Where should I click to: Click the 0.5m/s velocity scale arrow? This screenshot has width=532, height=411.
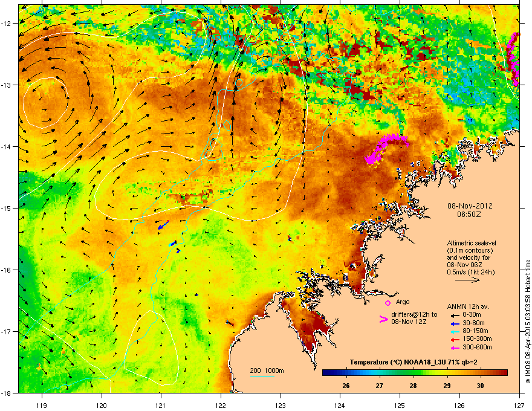(x=467, y=280)
